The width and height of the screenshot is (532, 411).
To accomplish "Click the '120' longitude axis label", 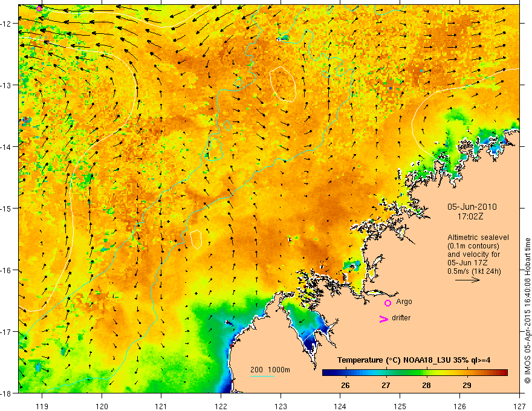I will tap(102, 406).
